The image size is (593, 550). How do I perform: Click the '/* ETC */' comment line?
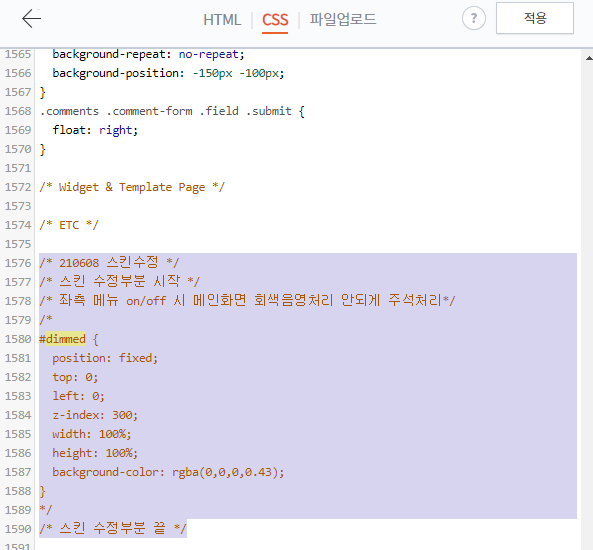pos(69,225)
